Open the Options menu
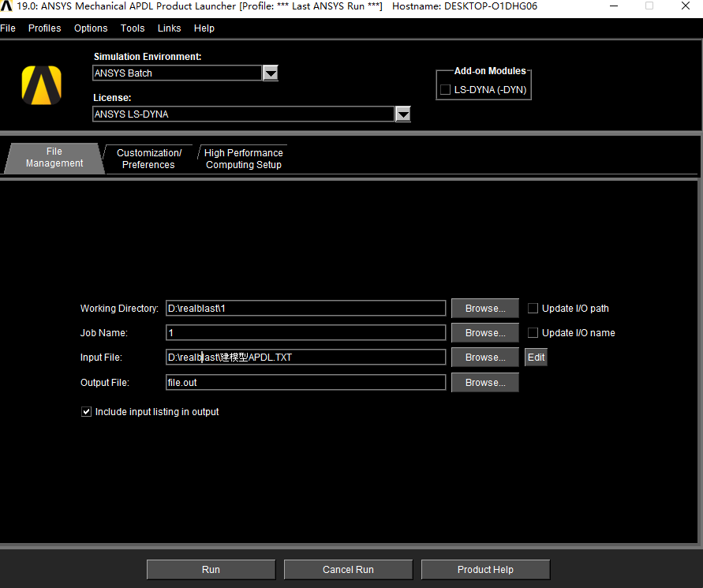 [91, 28]
